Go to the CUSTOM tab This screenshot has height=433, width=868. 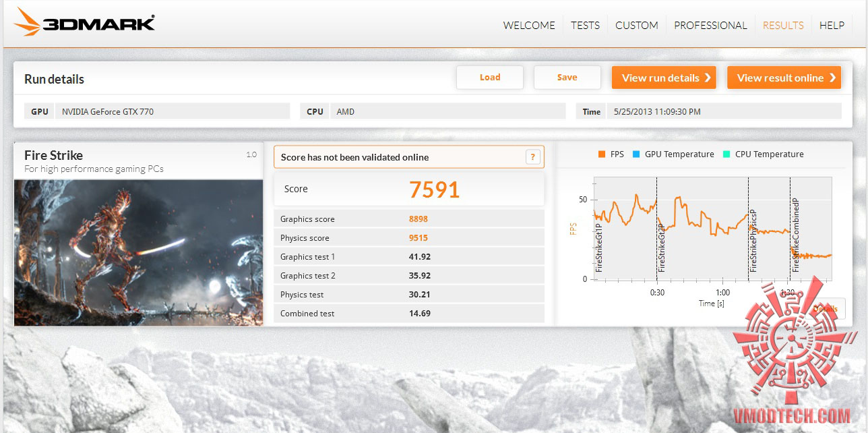point(637,25)
